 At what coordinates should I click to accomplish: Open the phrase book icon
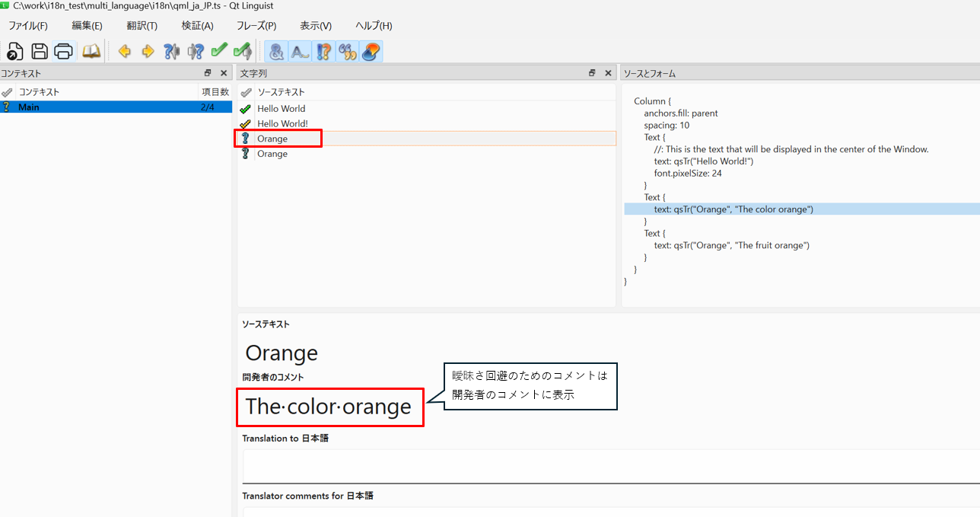click(x=91, y=51)
